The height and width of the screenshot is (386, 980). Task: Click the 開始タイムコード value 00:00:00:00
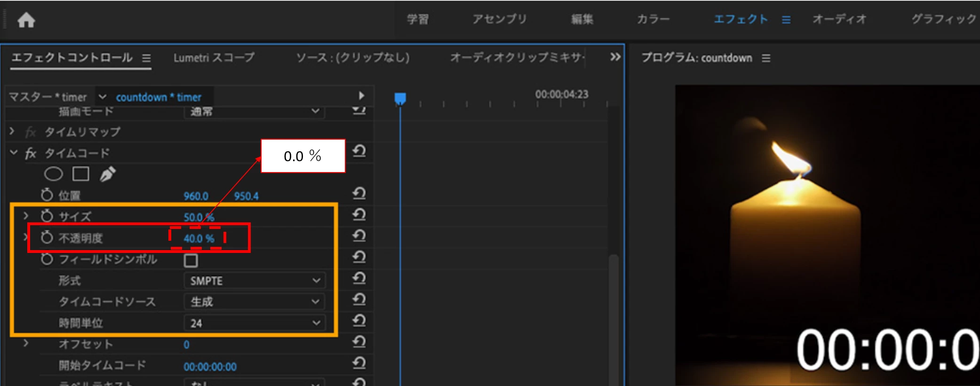tap(210, 366)
